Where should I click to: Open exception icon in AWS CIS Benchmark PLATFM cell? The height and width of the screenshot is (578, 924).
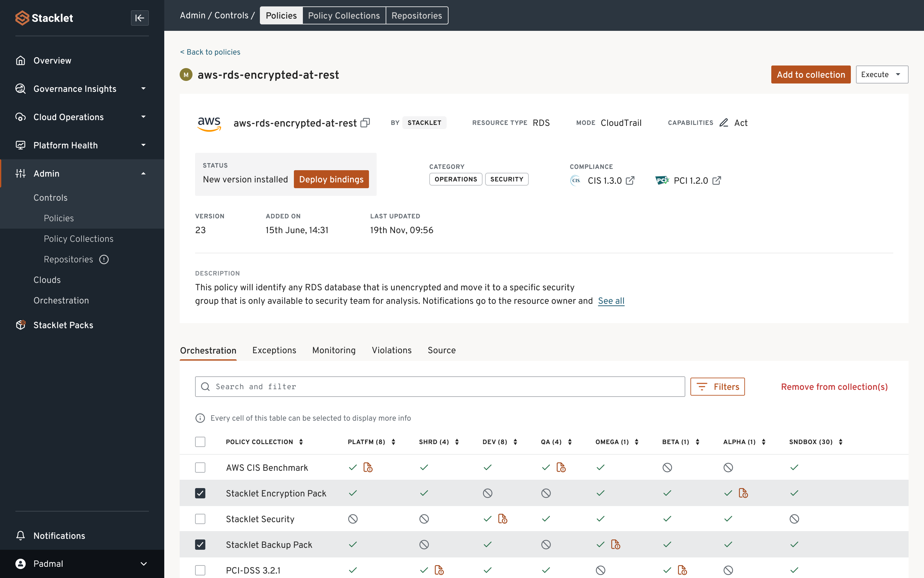click(x=368, y=468)
